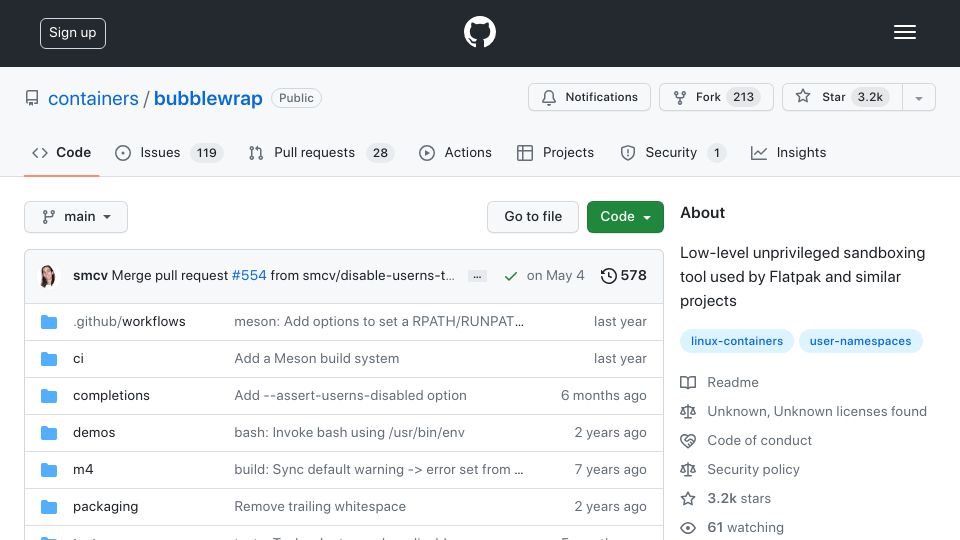Open the Security tab
Image resolution: width=960 pixels, height=540 pixels.
[x=673, y=152]
